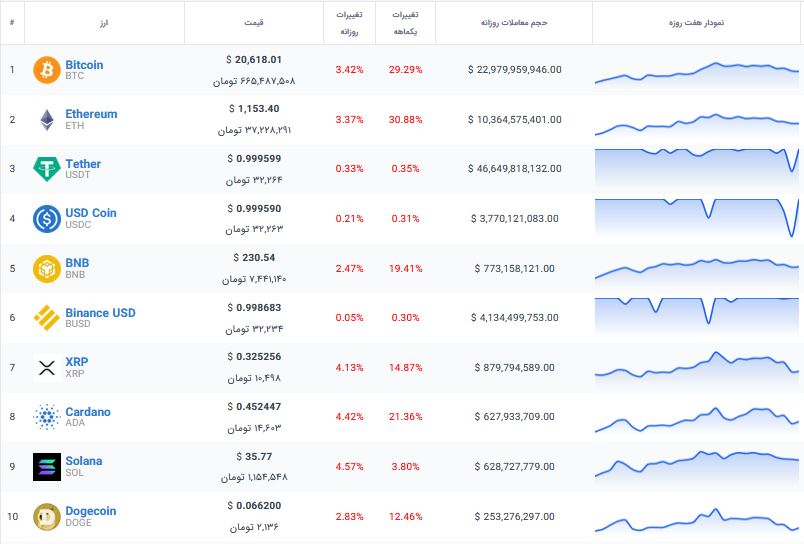Select XRP price $ 0.325256
This screenshot has width=804, height=544.
point(254,357)
